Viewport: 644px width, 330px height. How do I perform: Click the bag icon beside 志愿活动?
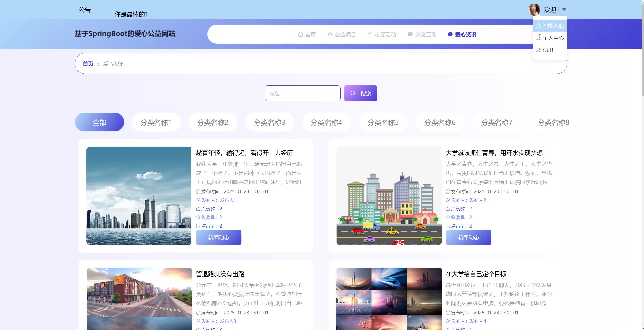370,34
